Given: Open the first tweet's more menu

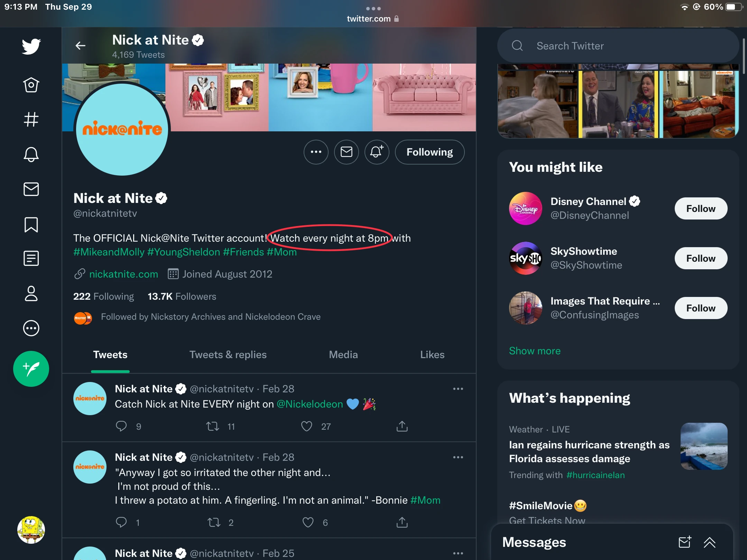Looking at the screenshot, I should pos(458,389).
